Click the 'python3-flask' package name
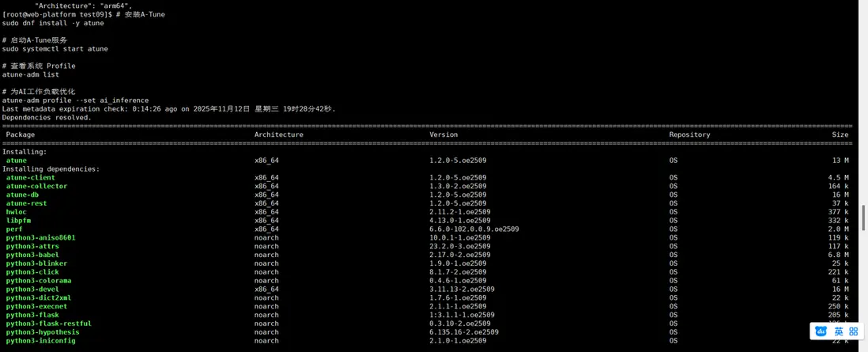This screenshot has height=352, width=868. pos(32,315)
